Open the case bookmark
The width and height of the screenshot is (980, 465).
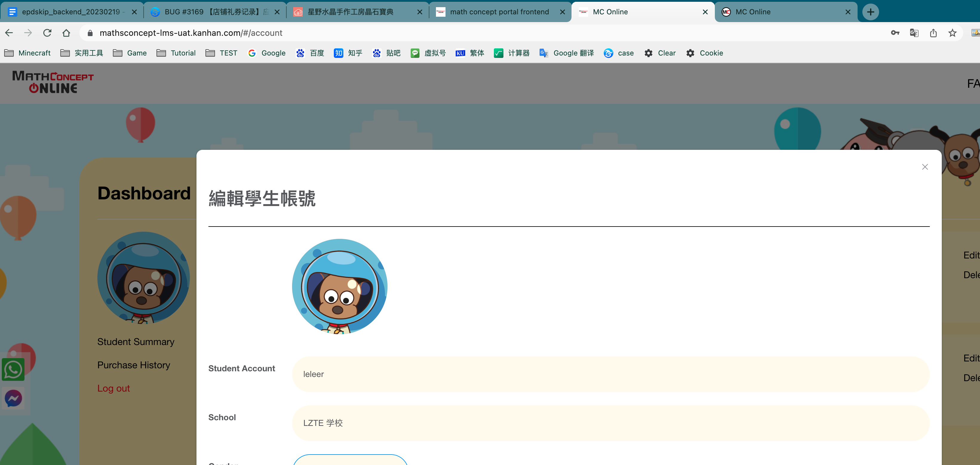pos(619,53)
